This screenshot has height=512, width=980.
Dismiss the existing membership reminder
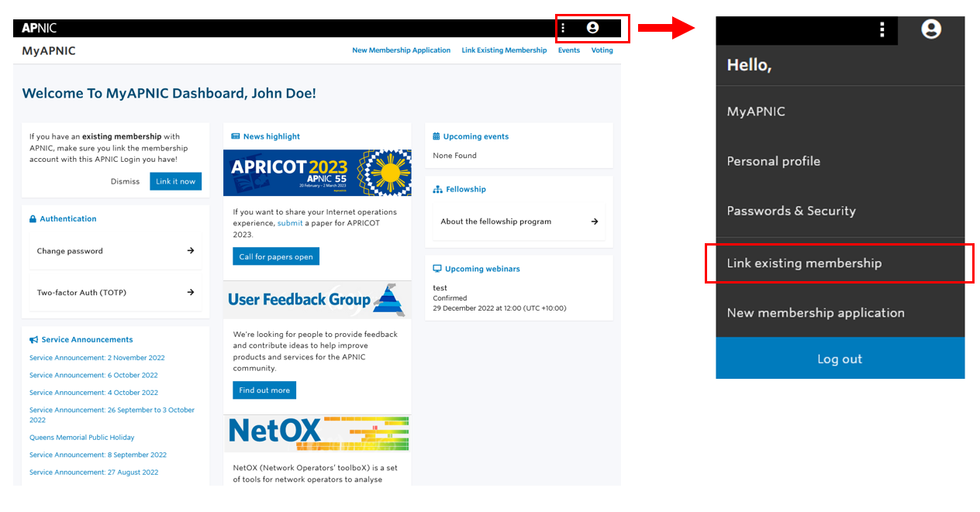[125, 180]
